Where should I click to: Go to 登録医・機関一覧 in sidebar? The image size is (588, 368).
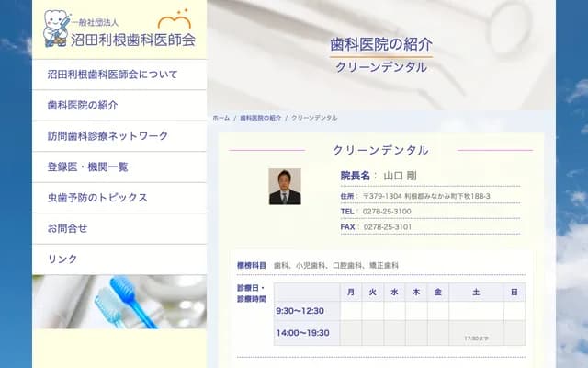pyautogui.click(x=87, y=167)
